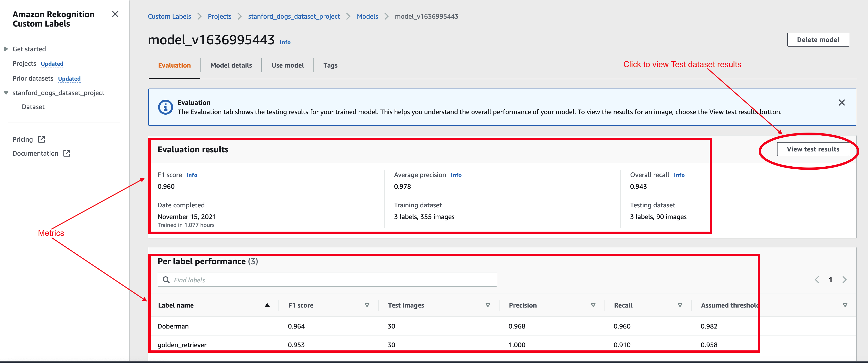868x363 pixels.
Task: Click golden_retriever recall value 0.910
Action: 622,345
